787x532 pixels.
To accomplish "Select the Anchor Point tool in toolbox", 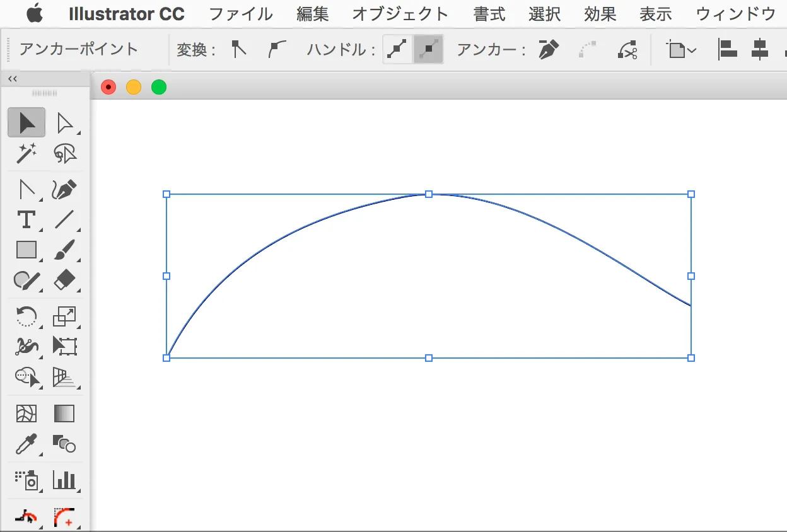I will click(x=26, y=189).
